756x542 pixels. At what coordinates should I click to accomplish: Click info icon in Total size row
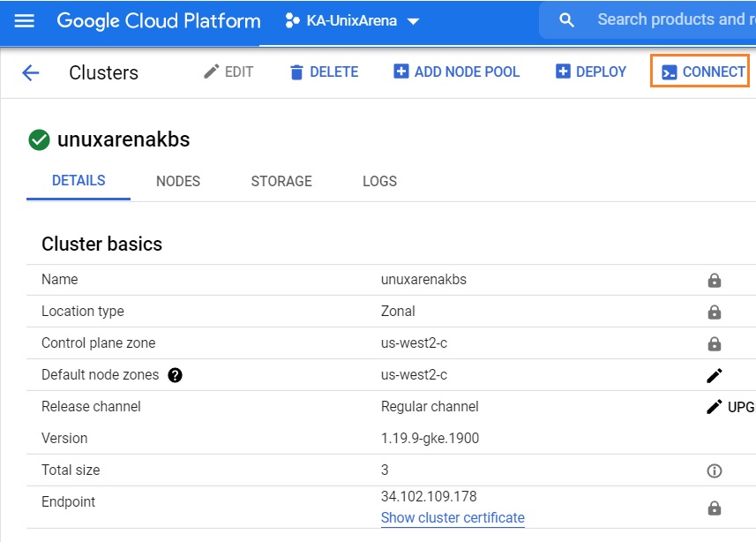tap(714, 470)
